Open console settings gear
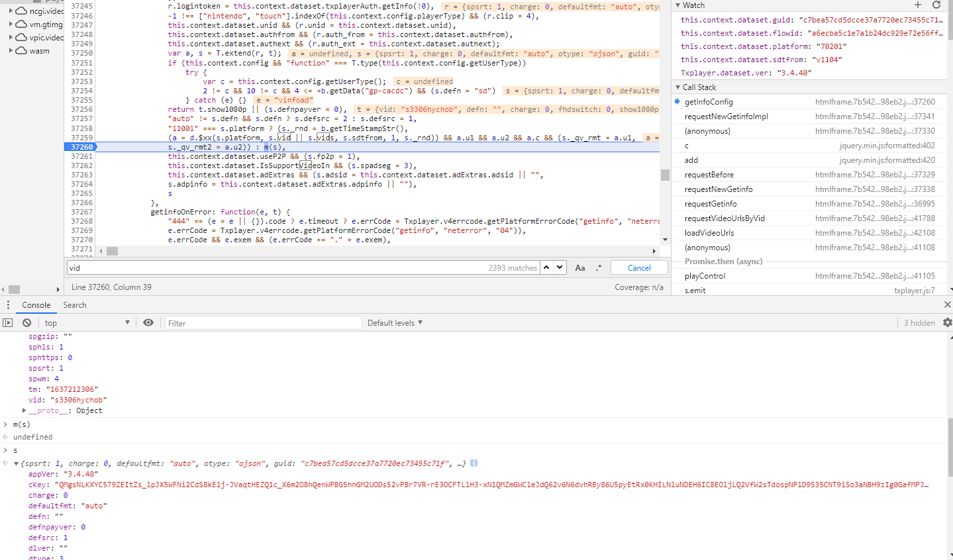This screenshot has width=953, height=560. point(947,322)
